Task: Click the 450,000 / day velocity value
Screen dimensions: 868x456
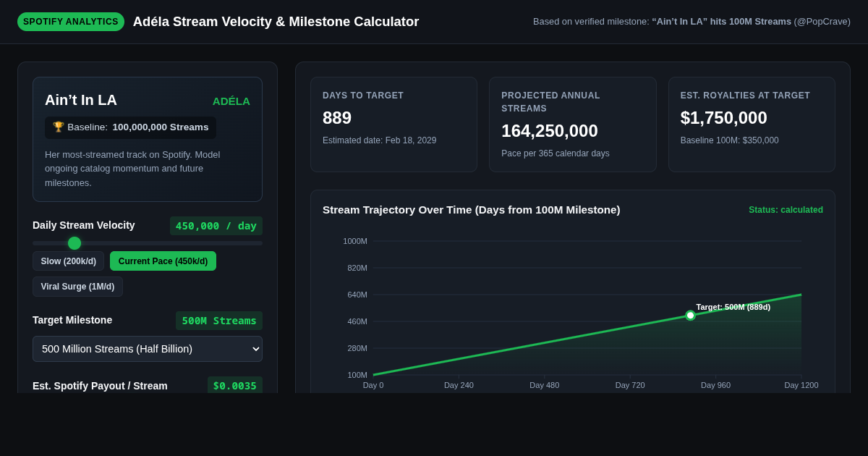Action: pos(216,226)
